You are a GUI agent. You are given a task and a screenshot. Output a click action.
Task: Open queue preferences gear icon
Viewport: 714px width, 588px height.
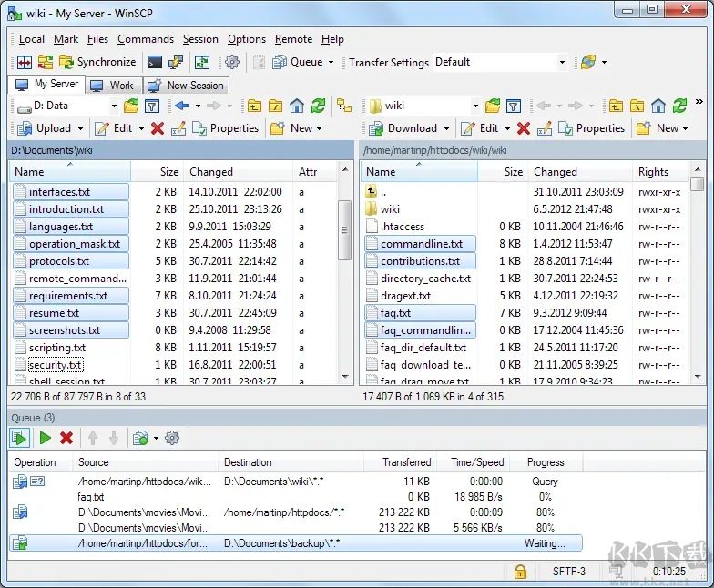[x=172, y=438]
